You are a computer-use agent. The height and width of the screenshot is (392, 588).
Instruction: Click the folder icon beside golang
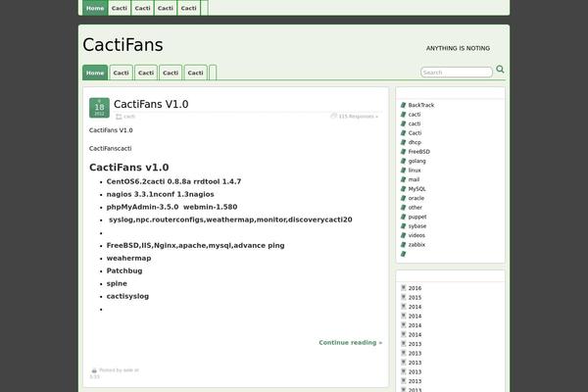(404, 161)
